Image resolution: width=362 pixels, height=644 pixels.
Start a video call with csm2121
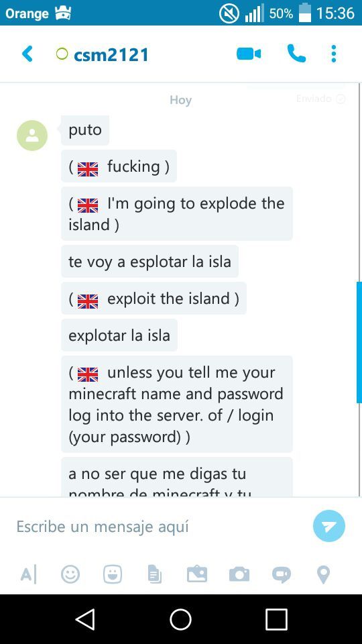point(249,54)
